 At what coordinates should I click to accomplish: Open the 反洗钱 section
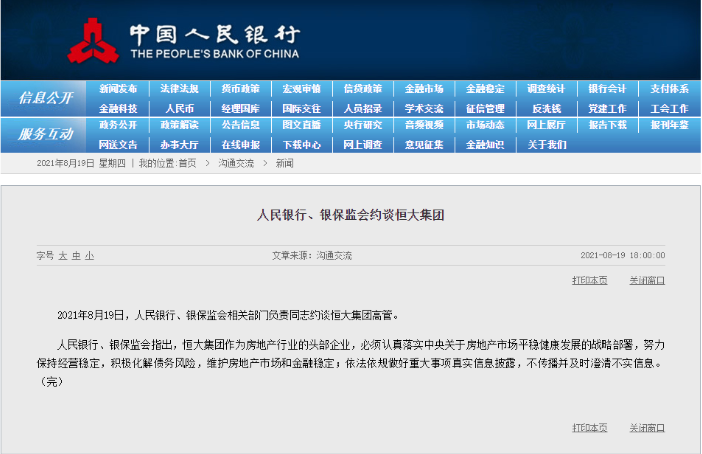point(546,108)
